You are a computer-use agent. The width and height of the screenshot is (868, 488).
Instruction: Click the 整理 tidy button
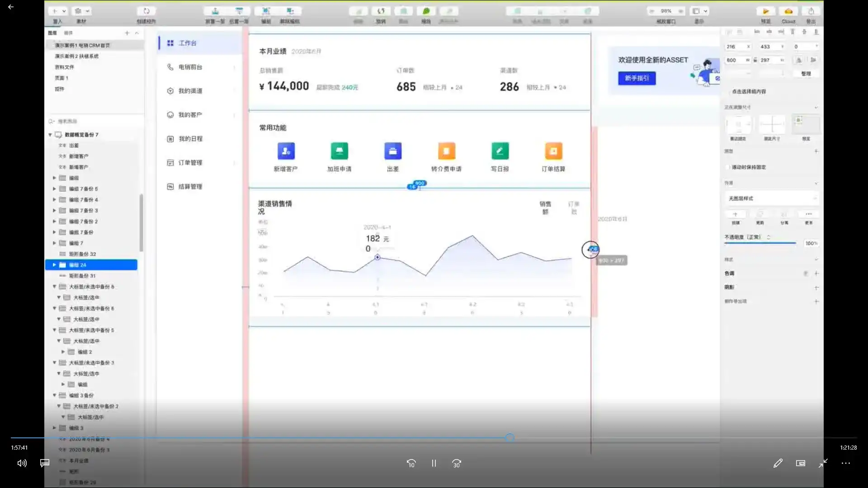pyautogui.click(x=806, y=73)
